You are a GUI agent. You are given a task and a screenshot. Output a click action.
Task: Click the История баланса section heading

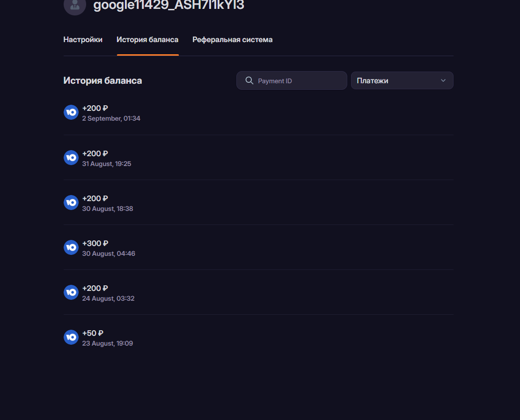(103, 80)
